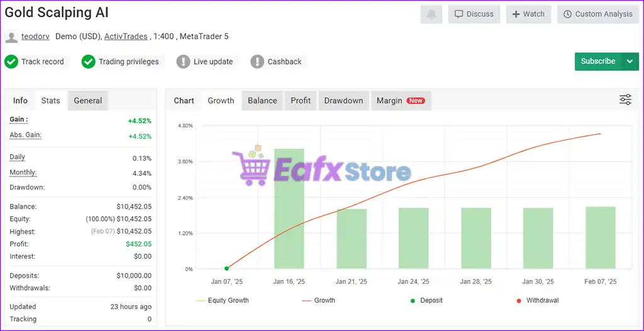Click the Trading privileges checkmark icon
The height and width of the screenshot is (331, 644).
click(89, 62)
